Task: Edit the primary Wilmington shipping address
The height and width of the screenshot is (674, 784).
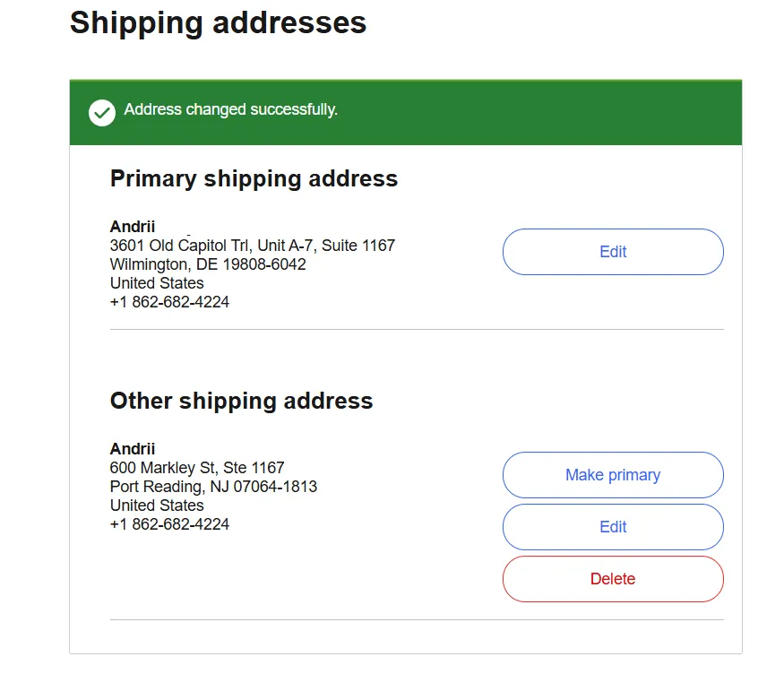Action: point(613,252)
